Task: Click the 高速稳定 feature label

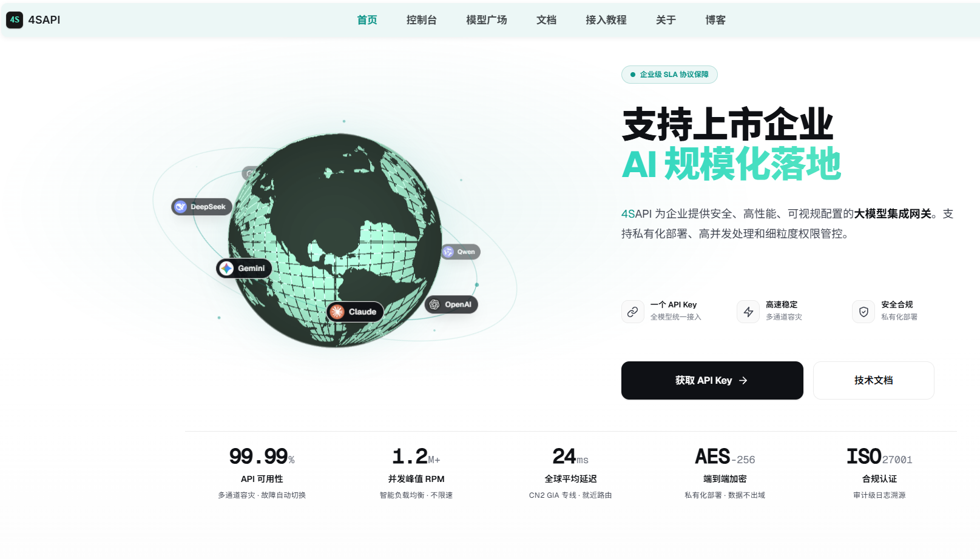Action: (x=782, y=304)
